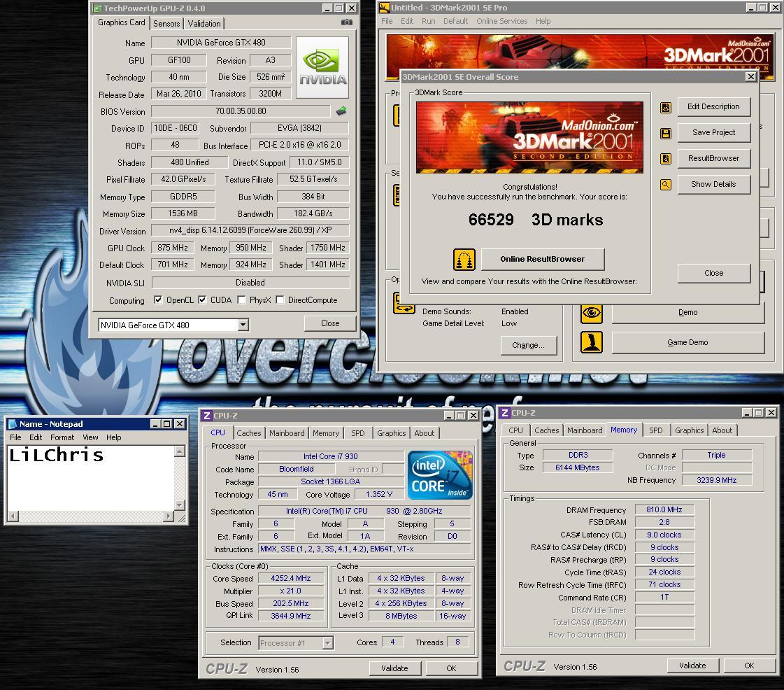Enable the DirectCompute checkbox in GPU-Z

pos(280,300)
